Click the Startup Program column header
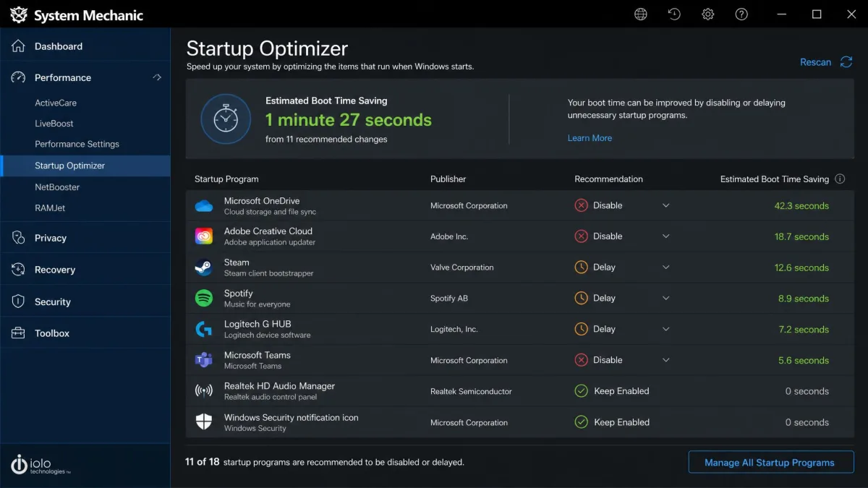868x488 pixels. click(226, 179)
